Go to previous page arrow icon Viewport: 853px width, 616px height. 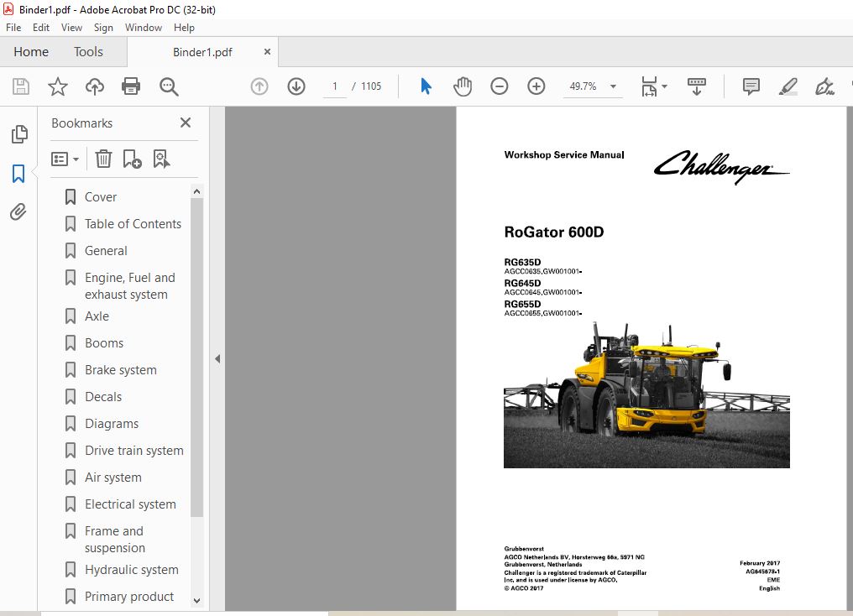[259, 86]
